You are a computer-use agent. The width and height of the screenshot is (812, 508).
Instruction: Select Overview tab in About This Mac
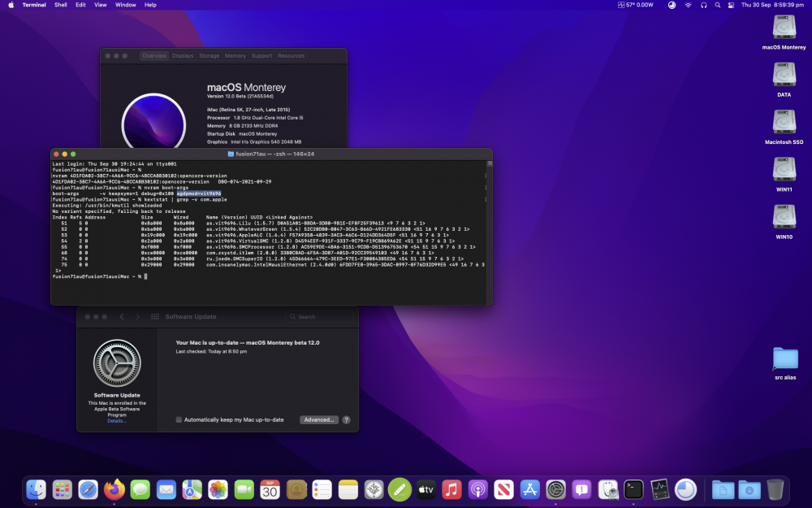coord(154,55)
